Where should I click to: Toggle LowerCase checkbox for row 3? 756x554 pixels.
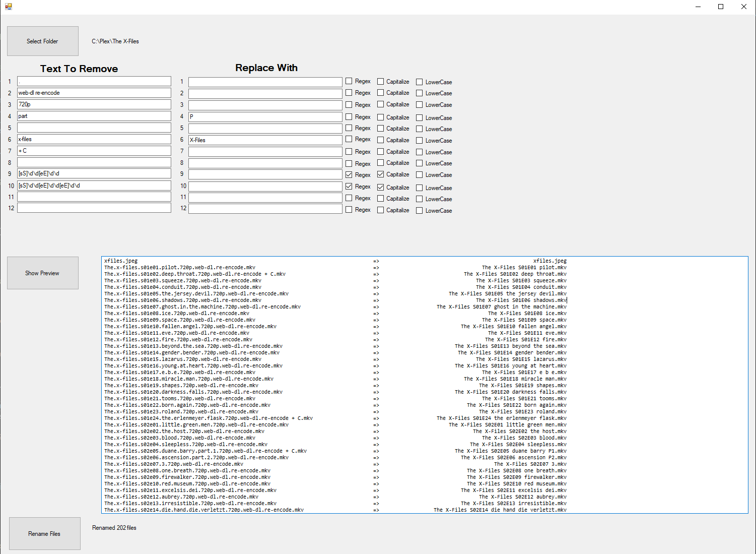coord(419,104)
